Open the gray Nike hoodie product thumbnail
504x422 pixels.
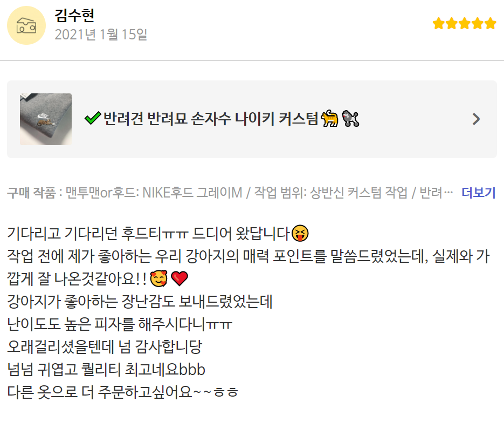(x=46, y=119)
